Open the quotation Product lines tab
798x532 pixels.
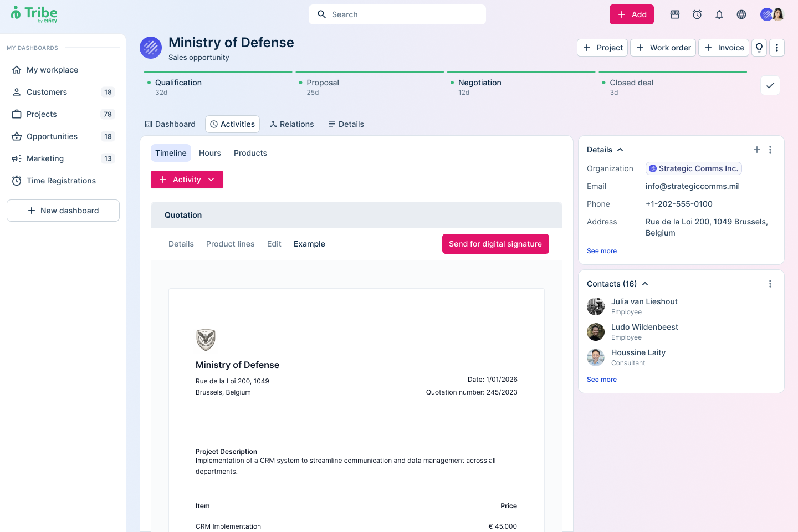(231, 244)
